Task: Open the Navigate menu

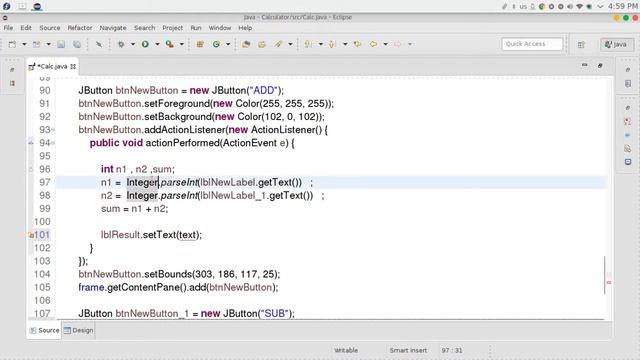Action: pos(113,28)
